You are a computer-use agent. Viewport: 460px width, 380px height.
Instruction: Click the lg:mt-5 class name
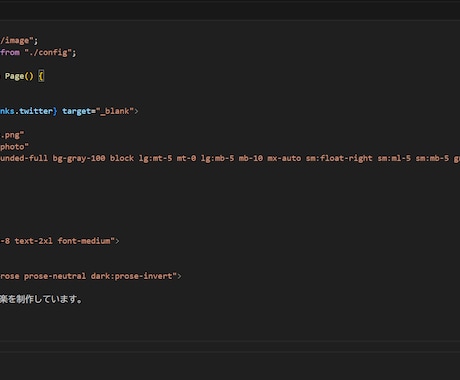tap(155, 158)
